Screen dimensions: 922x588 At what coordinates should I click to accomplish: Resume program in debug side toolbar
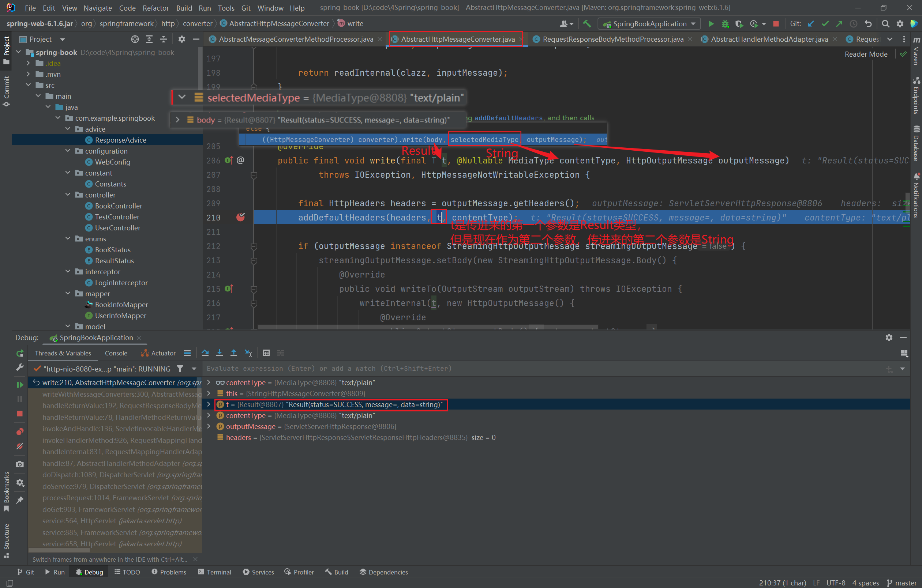pos(20,384)
